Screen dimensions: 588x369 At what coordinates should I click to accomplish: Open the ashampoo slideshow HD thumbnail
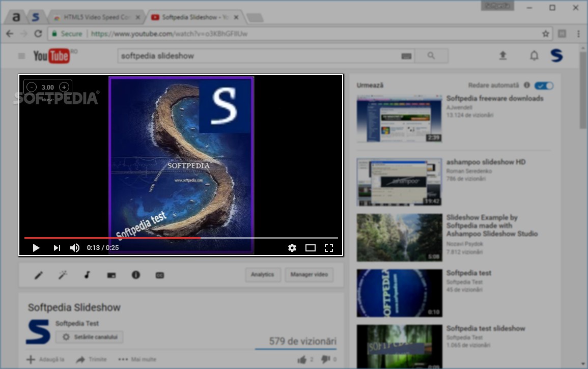[x=399, y=182]
